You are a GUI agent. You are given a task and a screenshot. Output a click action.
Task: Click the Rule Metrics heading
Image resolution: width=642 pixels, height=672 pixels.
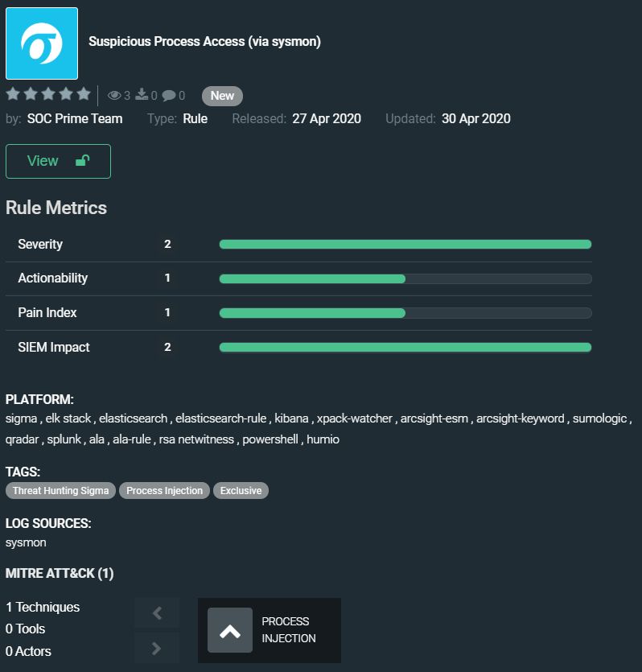(x=56, y=208)
